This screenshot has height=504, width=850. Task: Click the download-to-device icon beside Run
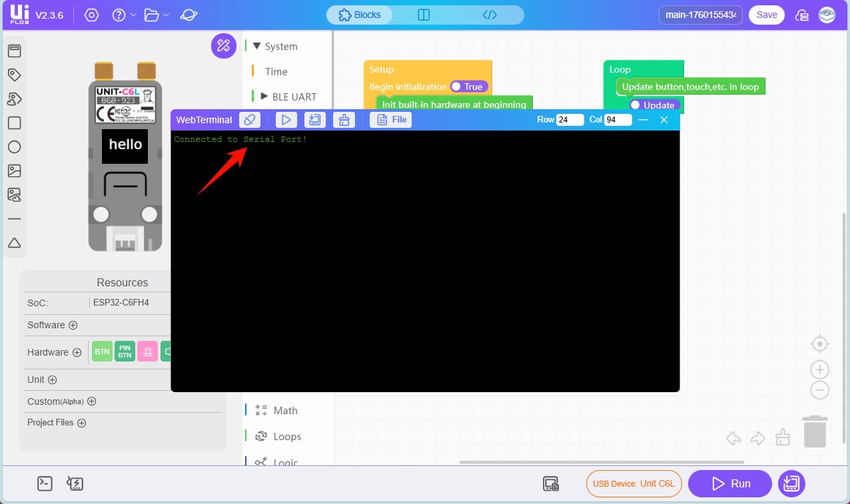point(791,483)
